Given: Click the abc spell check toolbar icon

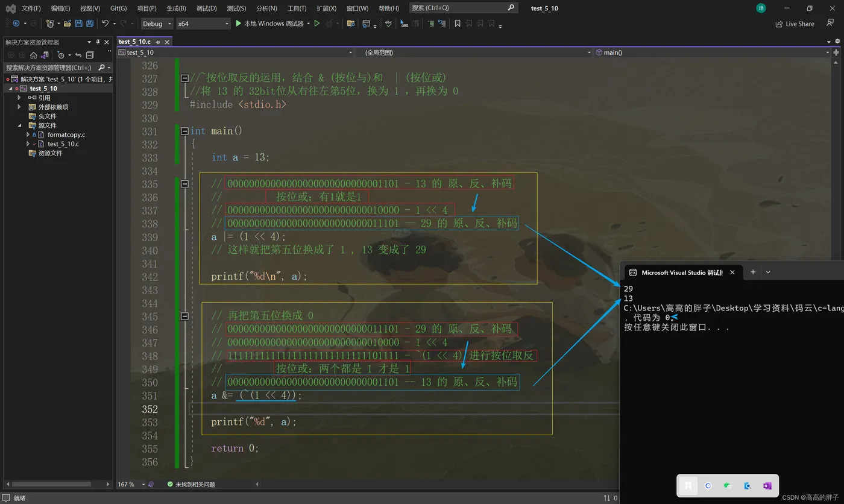Looking at the screenshot, I should [388, 24].
